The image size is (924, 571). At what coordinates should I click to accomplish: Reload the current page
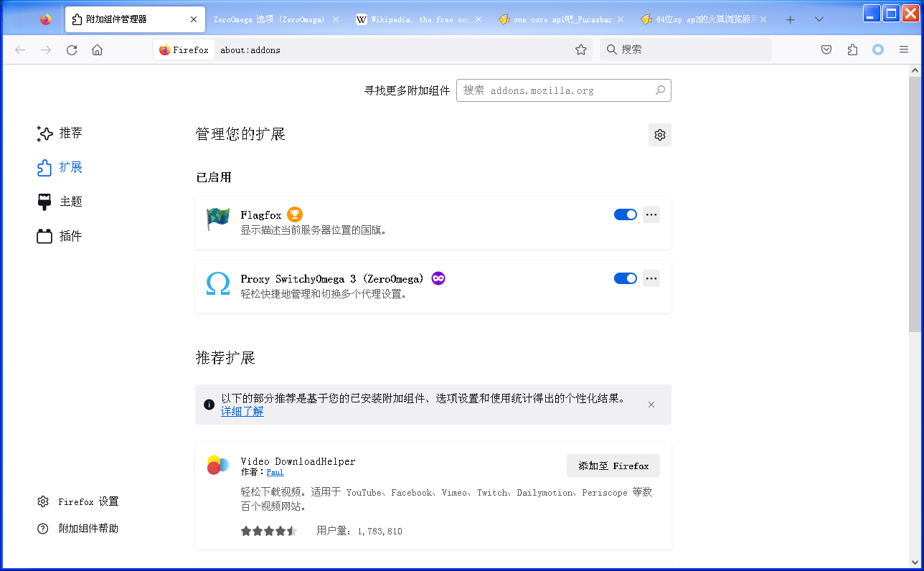(72, 49)
